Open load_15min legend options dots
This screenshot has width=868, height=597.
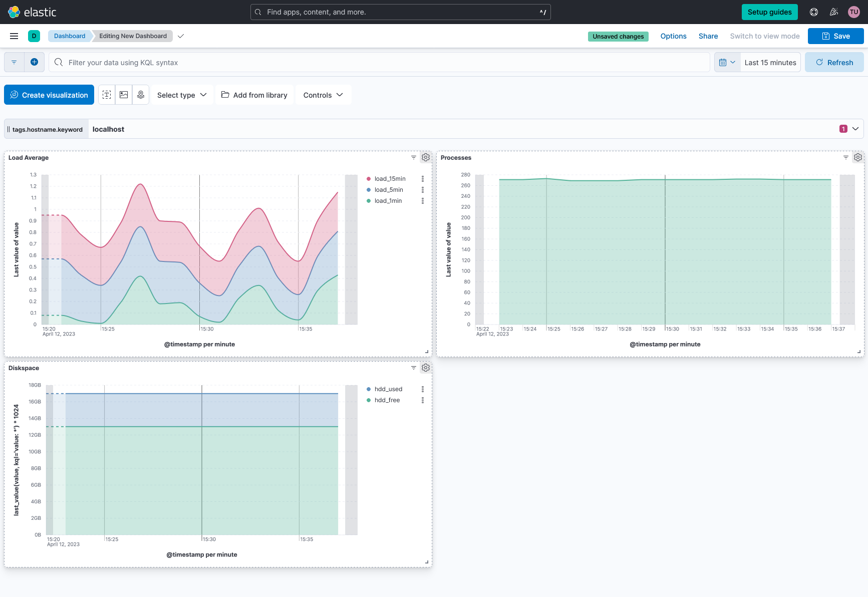(423, 179)
